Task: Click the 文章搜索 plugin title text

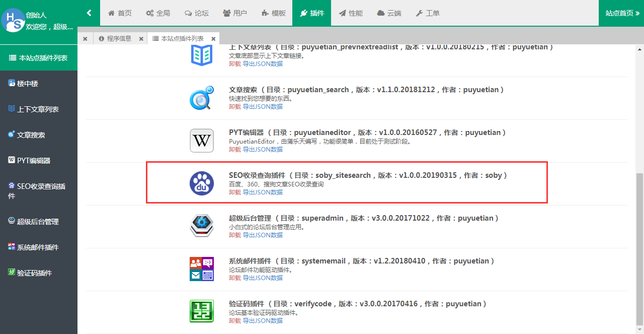Action: tap(366, 90)
